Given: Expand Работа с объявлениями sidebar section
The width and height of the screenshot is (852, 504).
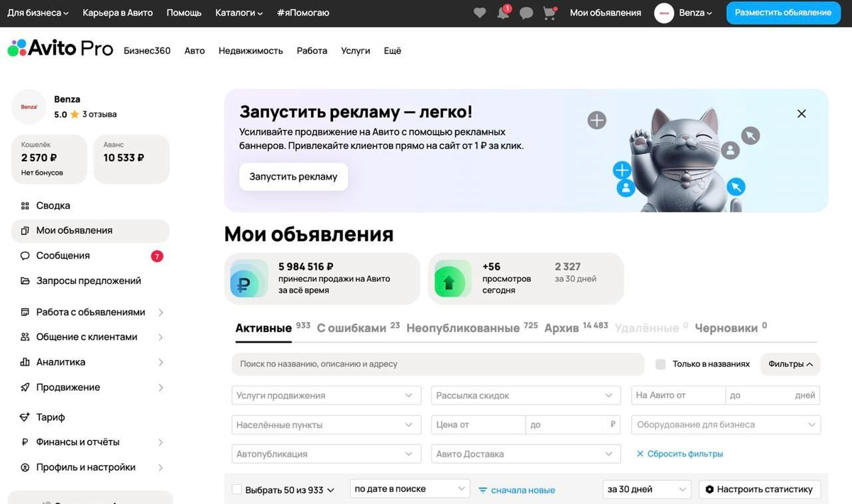Looking at the screenshot, I should coord(90,312).
